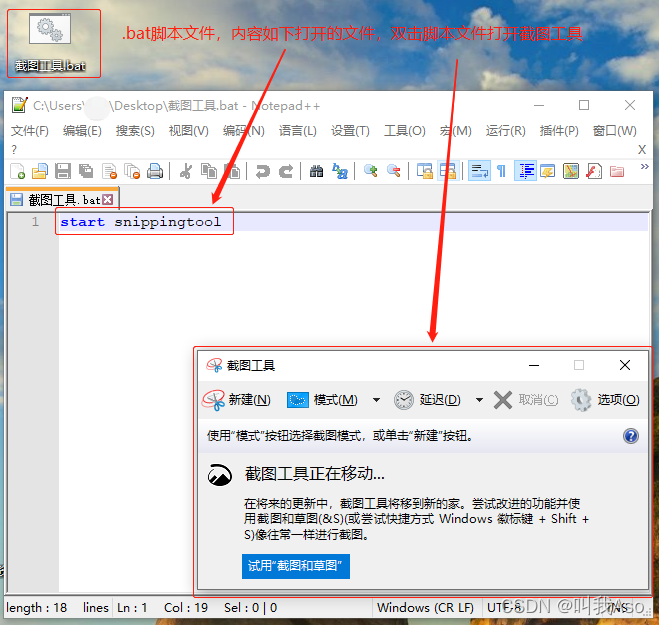Open the 搜索(S) menu

click(x=135, y=131)
